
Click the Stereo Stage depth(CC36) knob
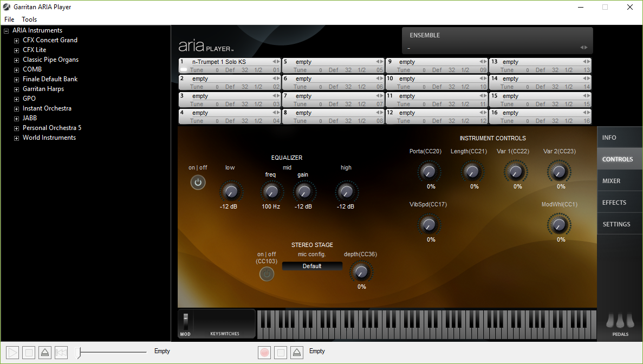pyautogui.click(x=361, y=272)
